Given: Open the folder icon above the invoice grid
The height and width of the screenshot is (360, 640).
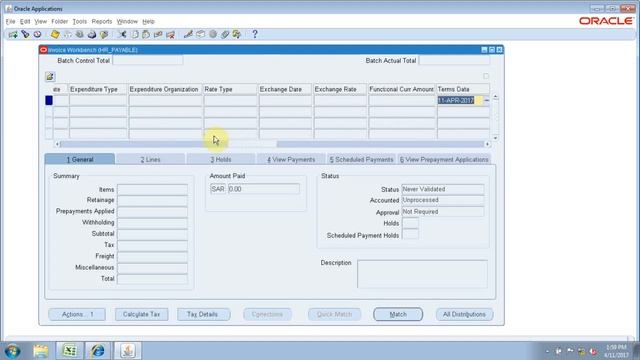Looking at the screenshot, I should [50, 77].
